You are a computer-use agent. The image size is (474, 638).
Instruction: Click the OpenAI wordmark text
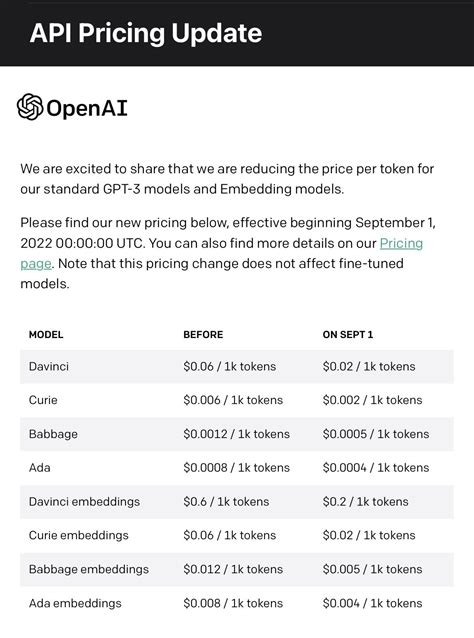pos(87,108)
